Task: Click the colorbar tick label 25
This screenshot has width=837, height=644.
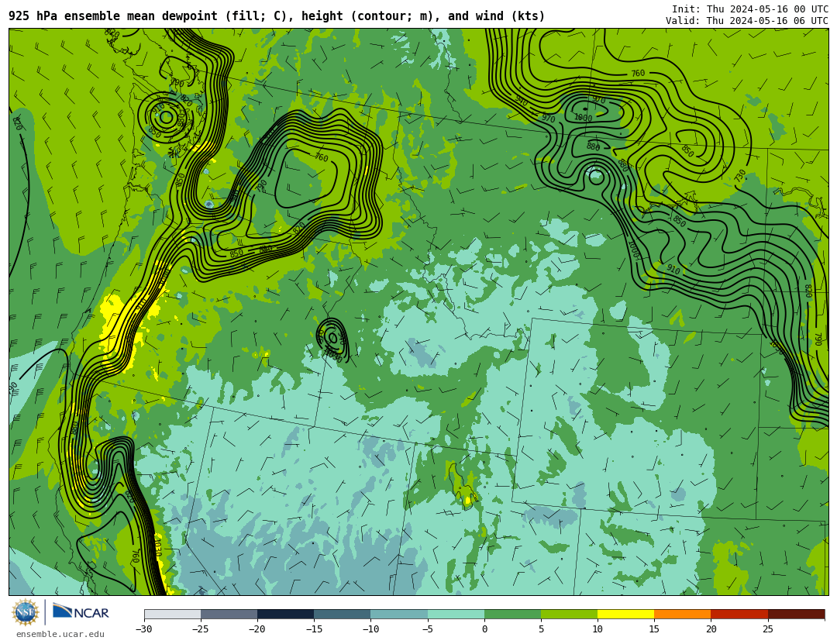Action: point(767,629)
